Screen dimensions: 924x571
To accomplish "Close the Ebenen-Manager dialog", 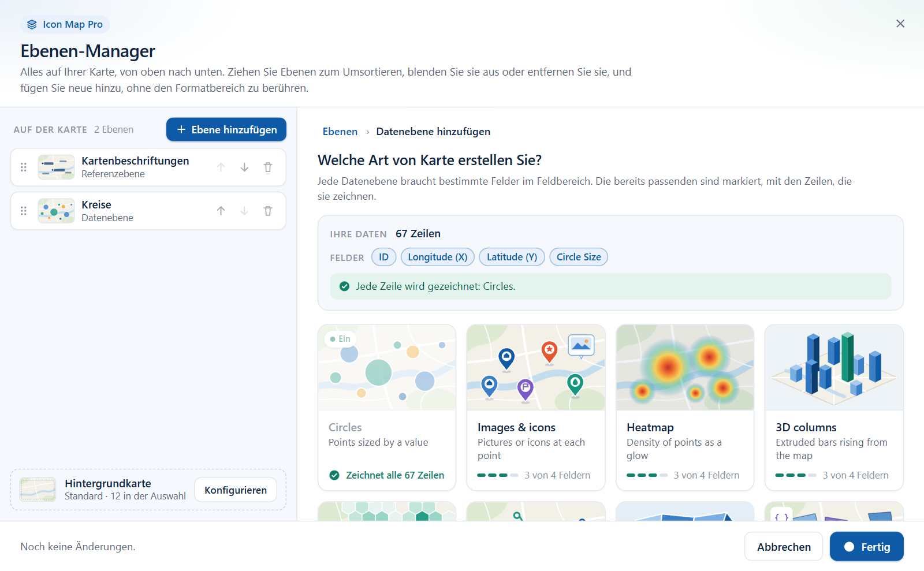I will [900, 24].
